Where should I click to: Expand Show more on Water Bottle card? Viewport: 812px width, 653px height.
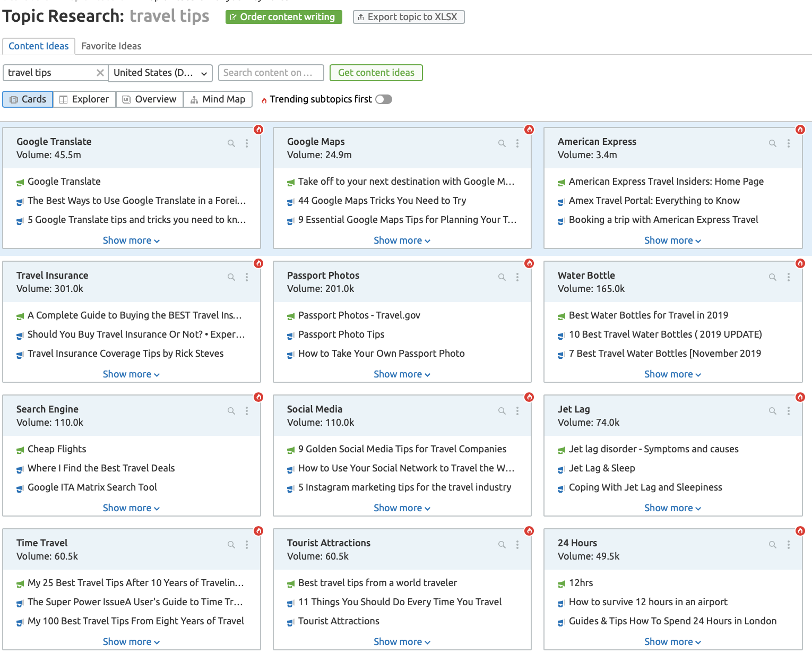tap(672, 374)
